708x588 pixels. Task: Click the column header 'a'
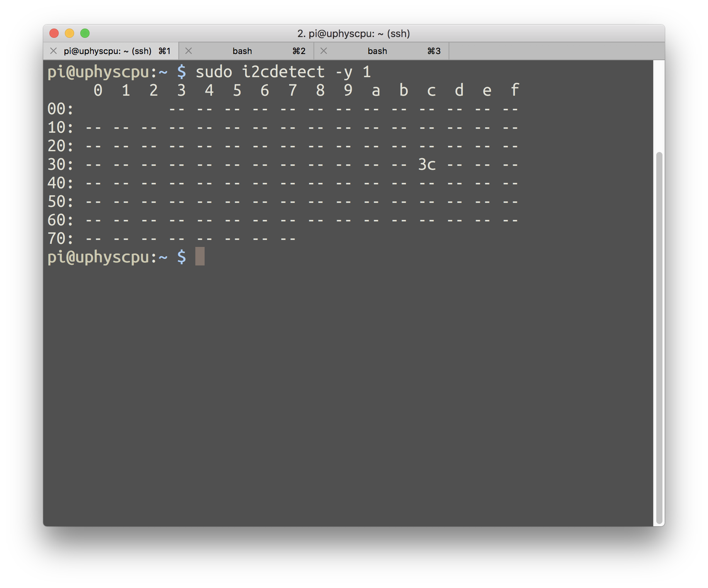pyautogui.click(x=376, y=91)
